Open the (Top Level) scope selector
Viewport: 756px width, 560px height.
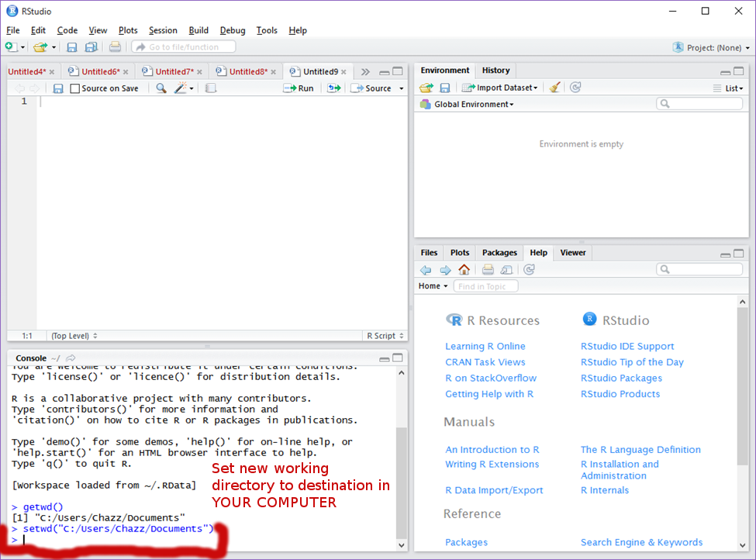click(74, 336)
